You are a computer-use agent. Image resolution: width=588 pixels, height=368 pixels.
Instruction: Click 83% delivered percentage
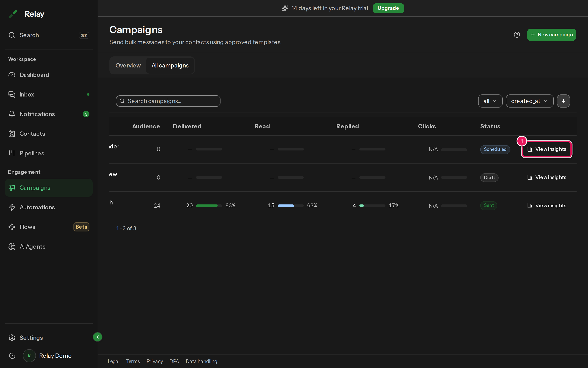coord(230,205)
